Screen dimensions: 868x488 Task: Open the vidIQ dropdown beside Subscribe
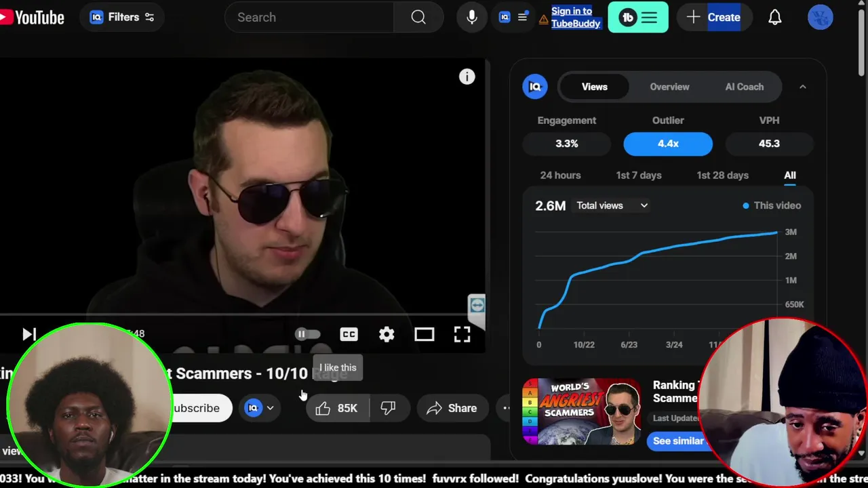click(260, 408)
